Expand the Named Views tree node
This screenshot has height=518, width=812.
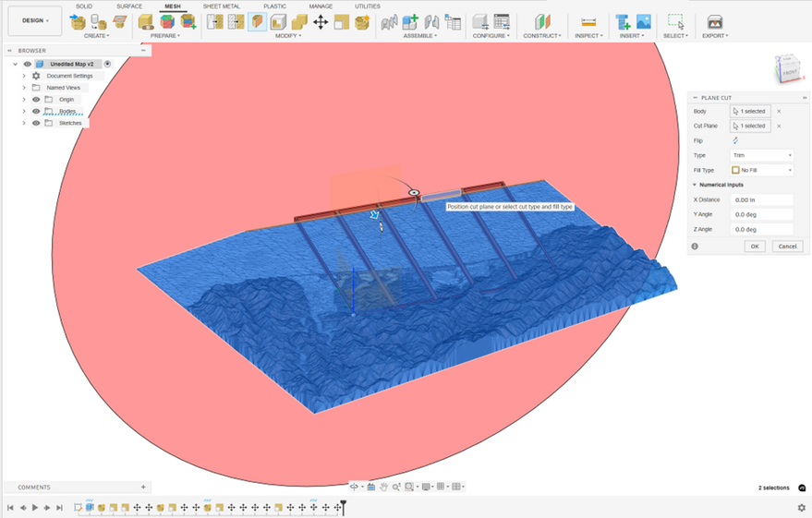[24, 88]
